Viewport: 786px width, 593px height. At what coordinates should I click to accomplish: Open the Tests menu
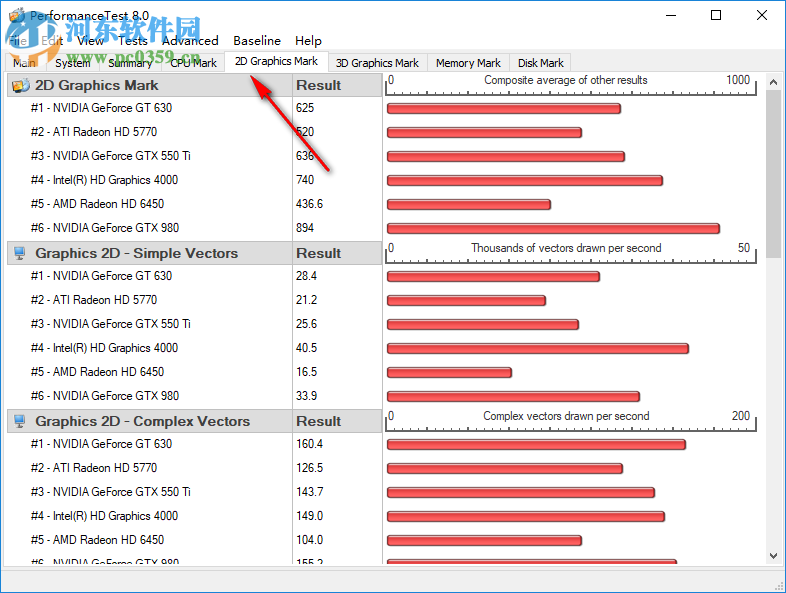point(133,41)
